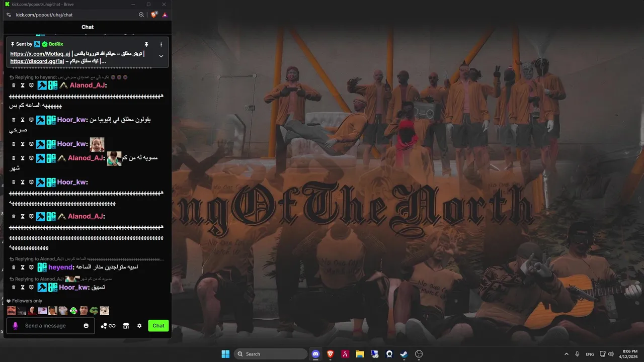Click the purple microphone icon in message box
The image size is (644, 362).
(x=15, y=326)
